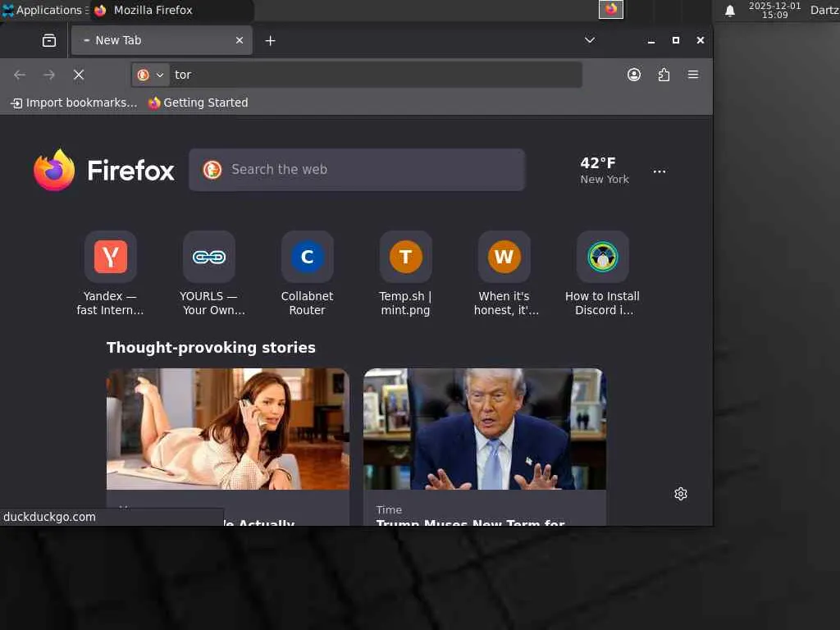Viewport: 840px width, 630px height.
Task: Open weather widget three-dot options menu
Action: (660, 171)
